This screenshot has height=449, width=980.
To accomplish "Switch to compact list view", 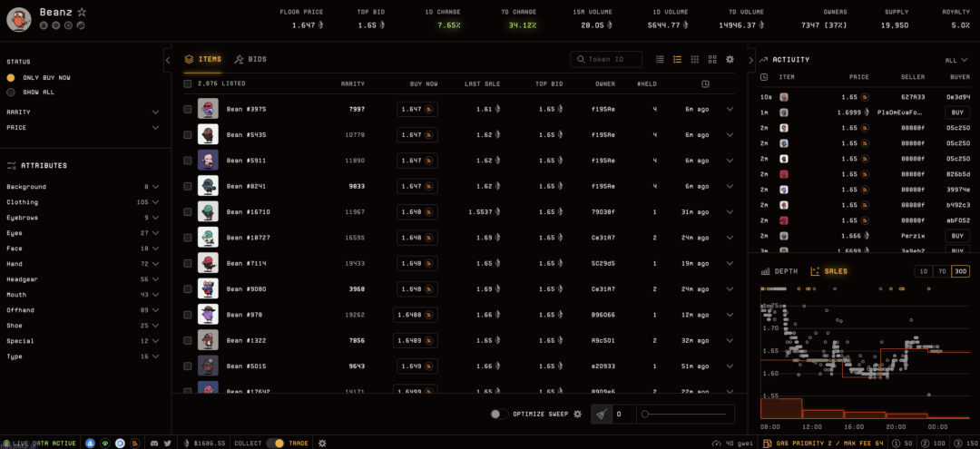I will click(660, 59).
